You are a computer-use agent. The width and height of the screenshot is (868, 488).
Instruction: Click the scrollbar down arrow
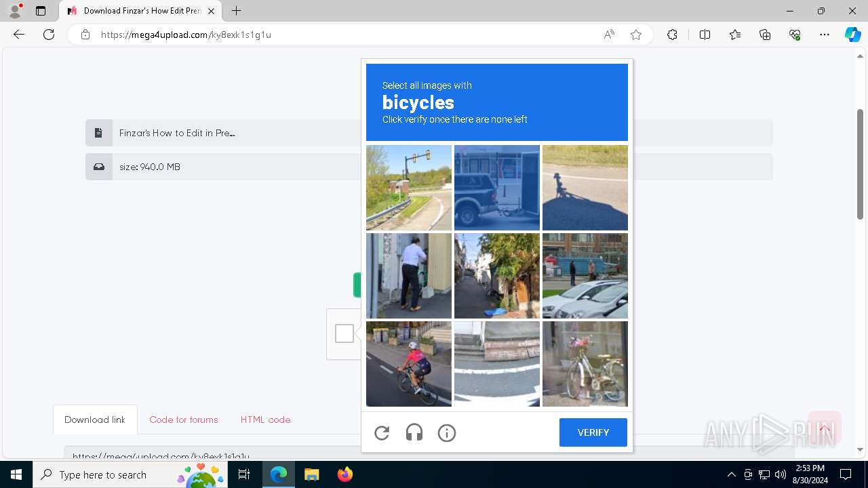pyautogui.click(x=861, y=449)
